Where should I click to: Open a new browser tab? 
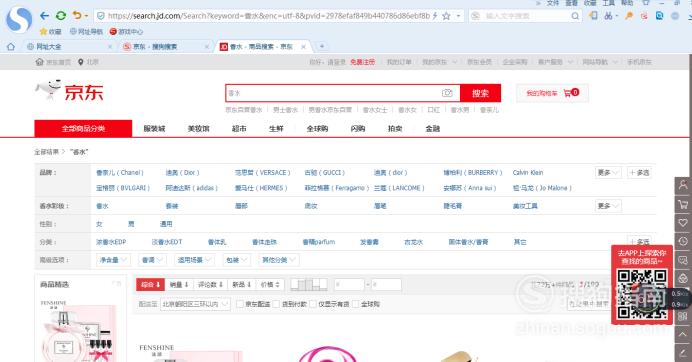point(322,46)
